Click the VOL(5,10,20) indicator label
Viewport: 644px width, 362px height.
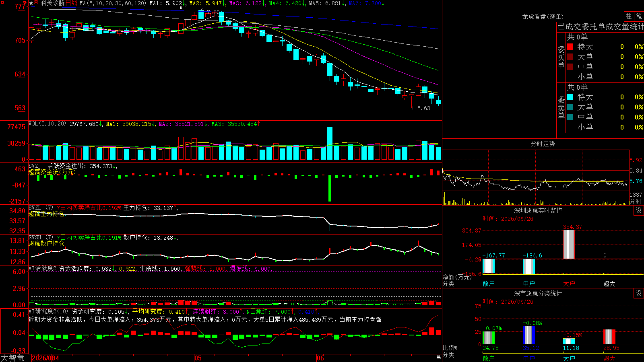tap(47, 124)
